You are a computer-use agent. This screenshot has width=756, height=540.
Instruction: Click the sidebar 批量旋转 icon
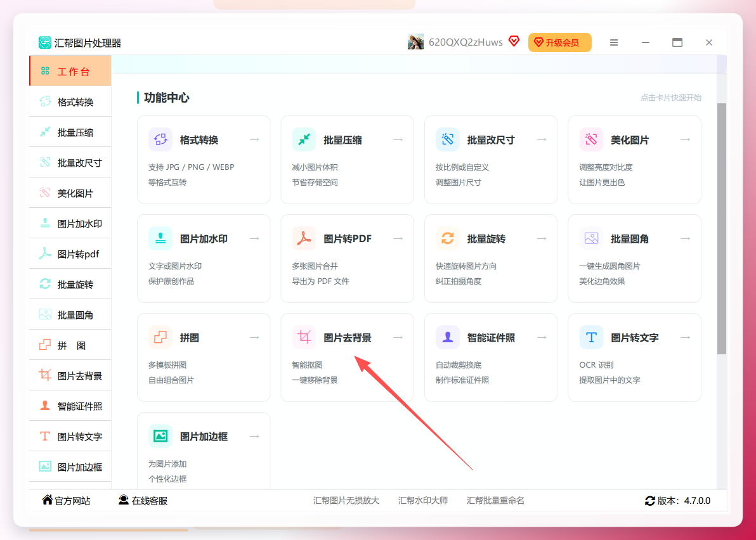(x=45, y=284)
